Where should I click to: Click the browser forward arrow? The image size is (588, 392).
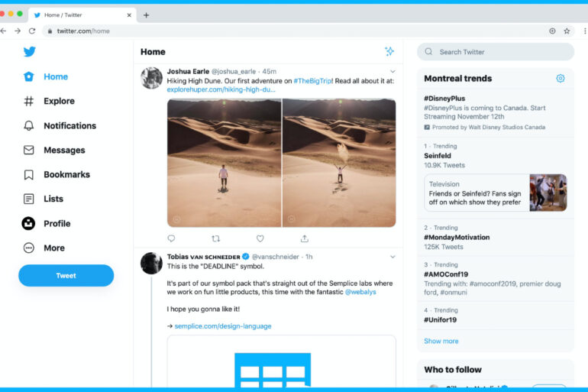[18, 31]
